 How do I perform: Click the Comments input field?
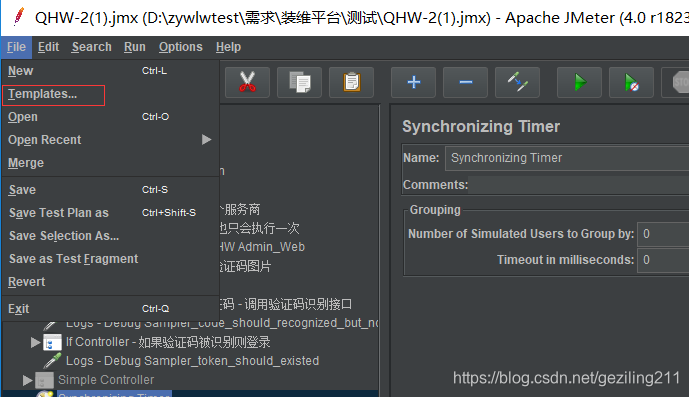578,185
